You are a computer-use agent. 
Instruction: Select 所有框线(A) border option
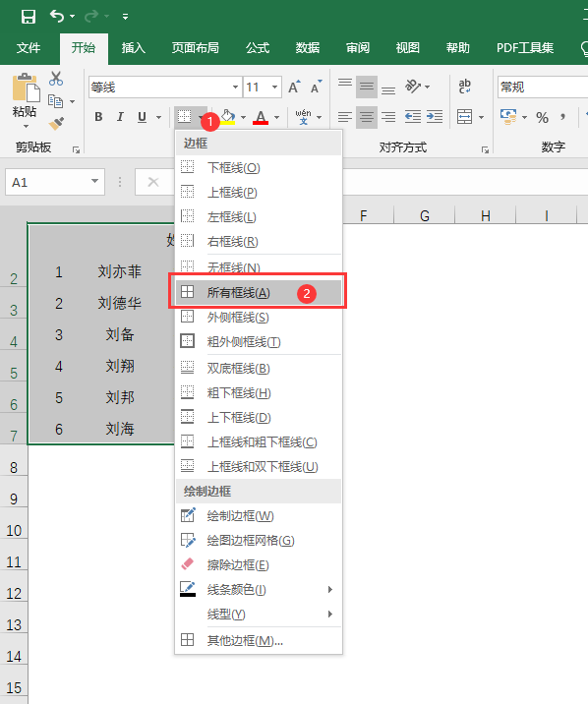coord(259,293)
